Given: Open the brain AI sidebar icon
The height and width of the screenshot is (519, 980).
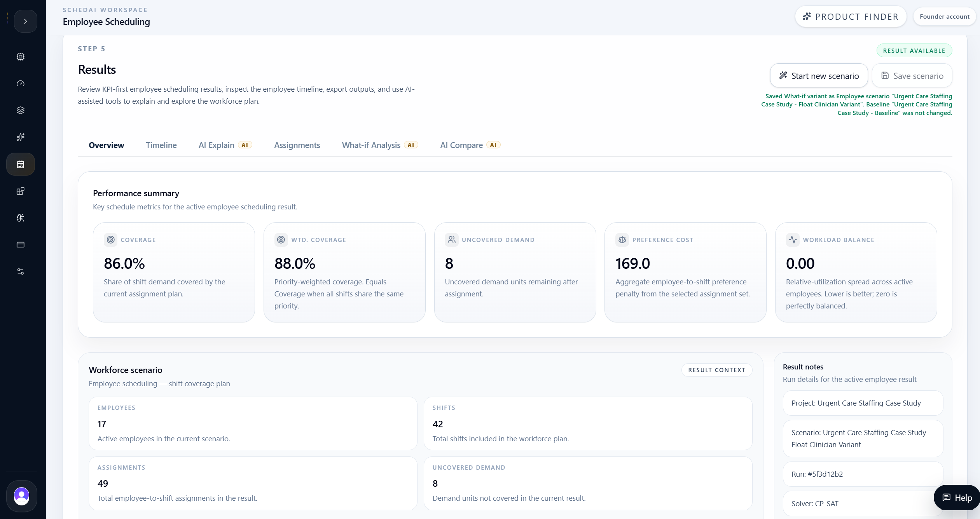Looking at the screenshot, I should [x=21, y=218].
